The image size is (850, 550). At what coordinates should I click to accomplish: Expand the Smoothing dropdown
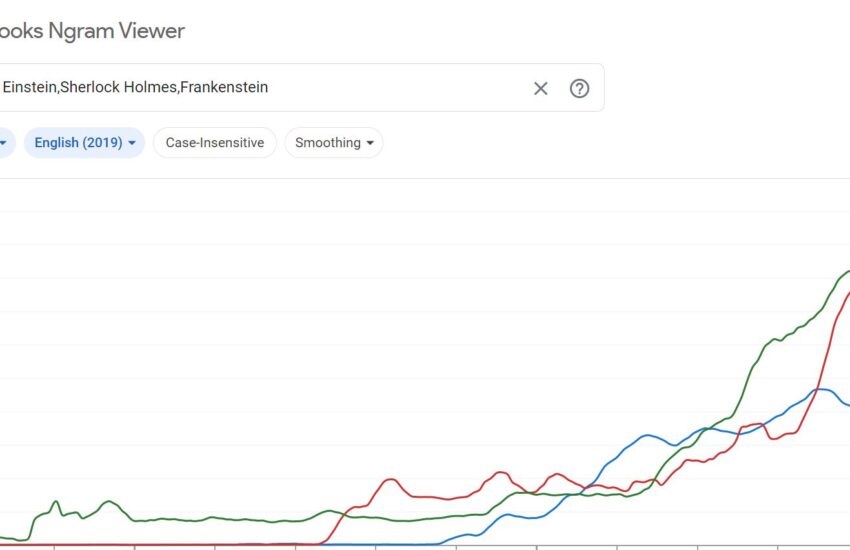coord(333,143)
